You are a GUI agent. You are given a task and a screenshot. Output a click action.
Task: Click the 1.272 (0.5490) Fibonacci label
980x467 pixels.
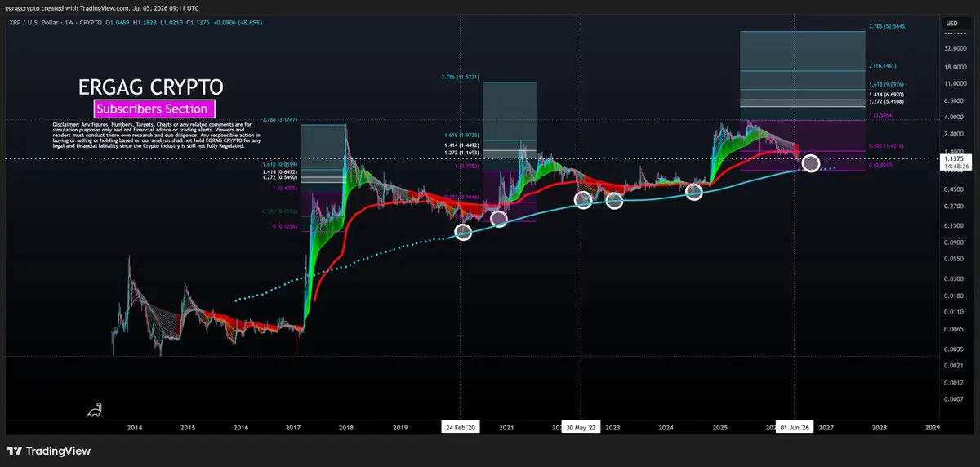pyautogui.click(x=281, y=178)
